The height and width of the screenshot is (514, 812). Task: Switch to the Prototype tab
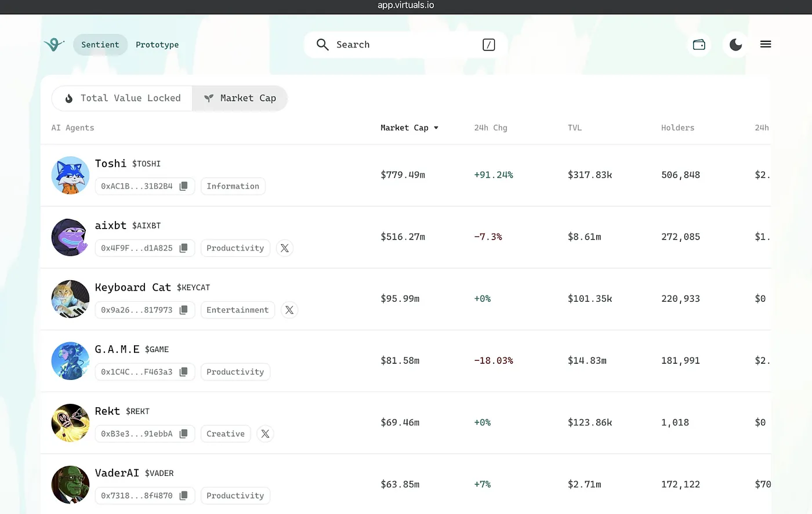click(x=157, y=45)
